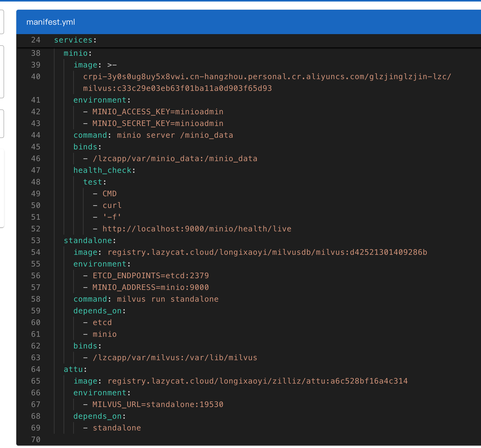Click the command: minio server line
This screenshot has height=448, width=481.
(x=153, y=135)
